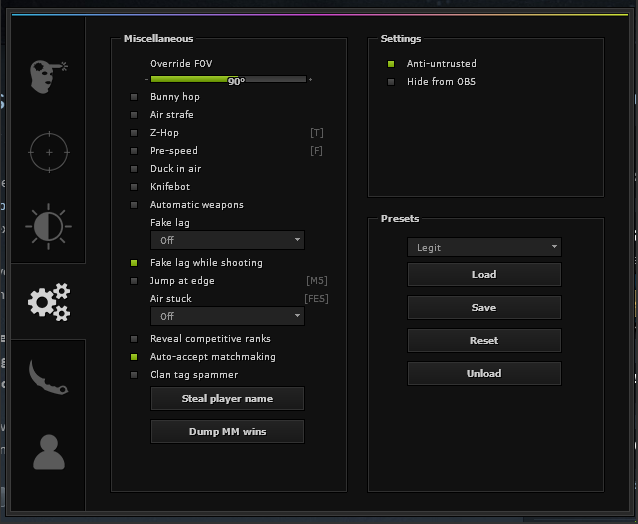Click the Dump MM wins button

pos(227,432)
